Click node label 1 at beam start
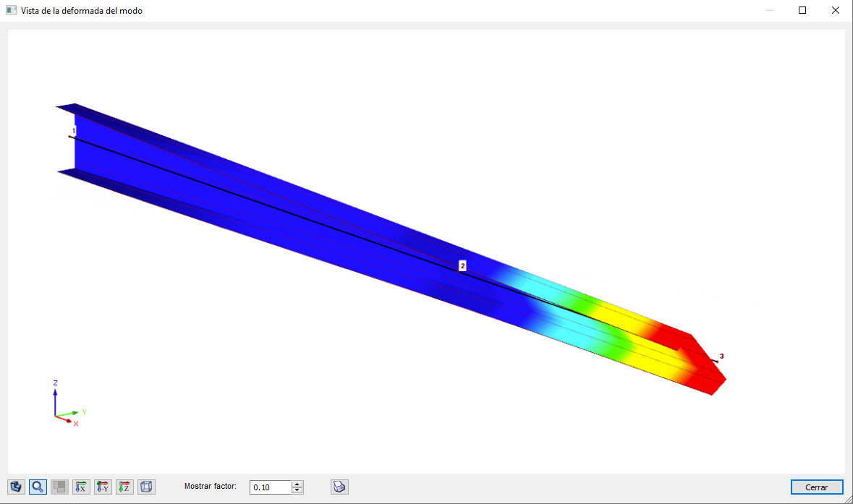 tap(74, 130)
